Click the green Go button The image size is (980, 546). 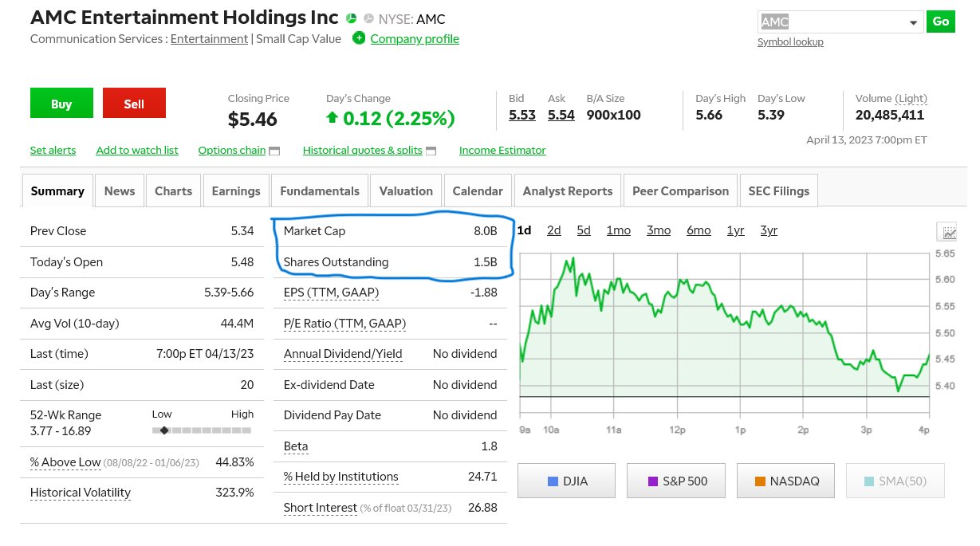point(941,22)
